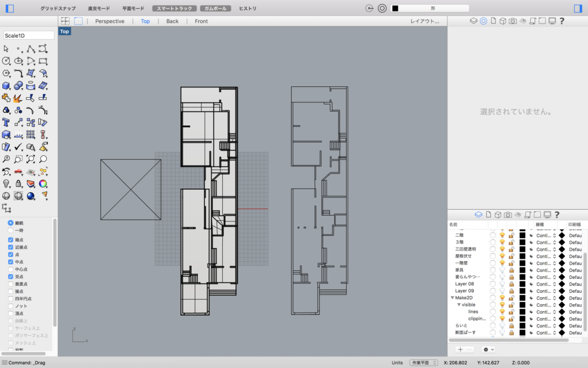This screenshot has height=368, width=588.
Task: Toggle the left sidebar panel icon
Action: pyautogui.click(x=10, y=8)
